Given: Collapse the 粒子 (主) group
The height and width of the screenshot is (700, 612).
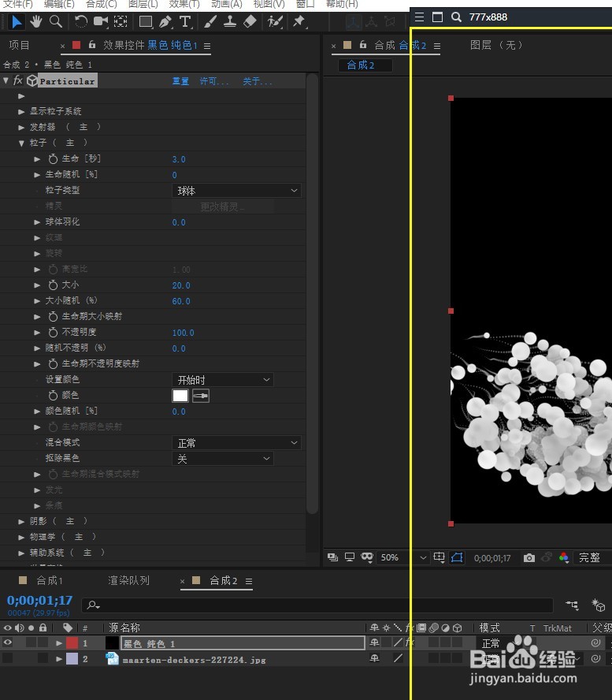Looking at the screenshot, I should (21, 143).
